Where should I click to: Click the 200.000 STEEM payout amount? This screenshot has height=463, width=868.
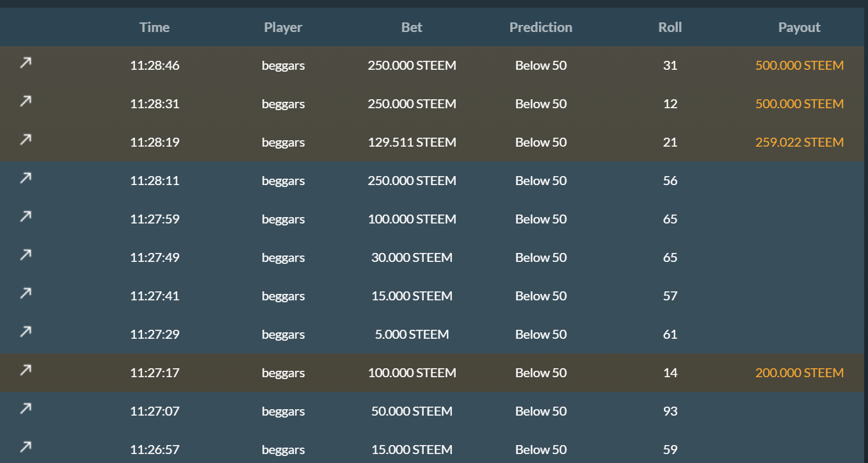[x=799, y=373]
